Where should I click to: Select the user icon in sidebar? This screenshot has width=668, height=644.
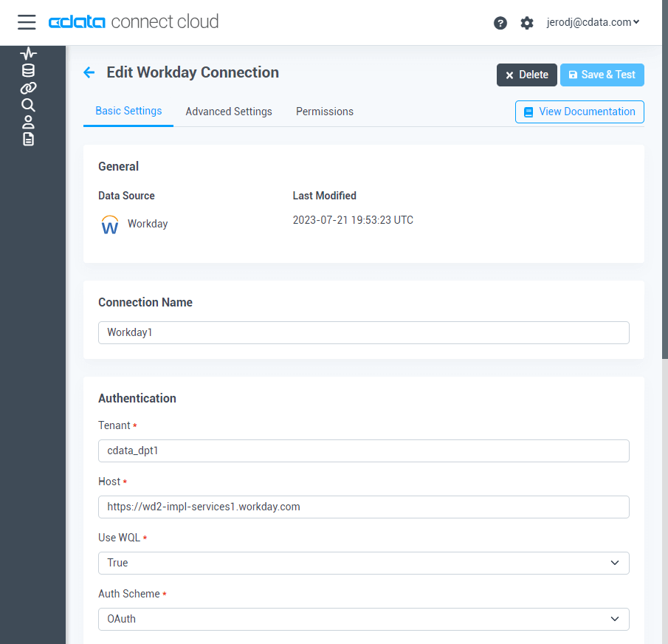28,122
